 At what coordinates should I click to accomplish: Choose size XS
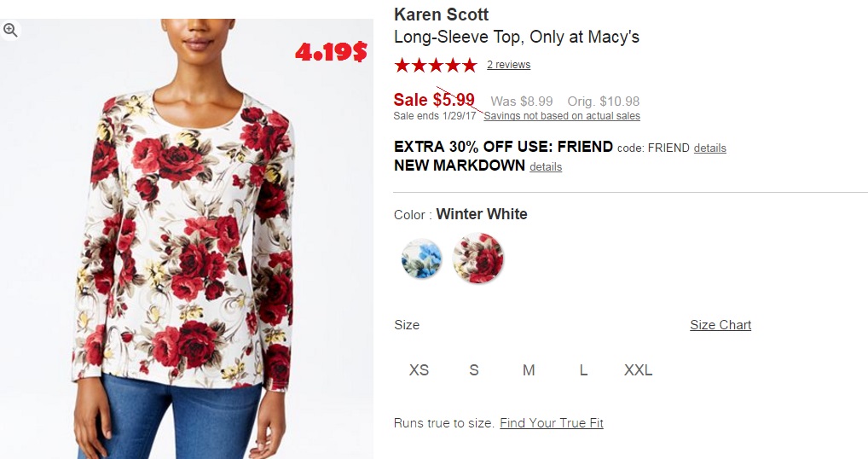[419, 370]
